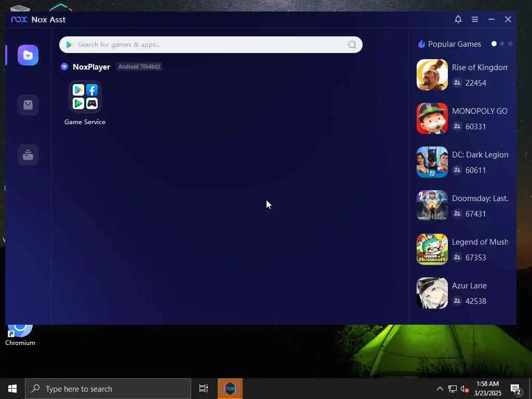Open Rise of Kingdoms game thumbnail
The height and width of the screenshot is (399, 532).
click(x=432, y=75)
